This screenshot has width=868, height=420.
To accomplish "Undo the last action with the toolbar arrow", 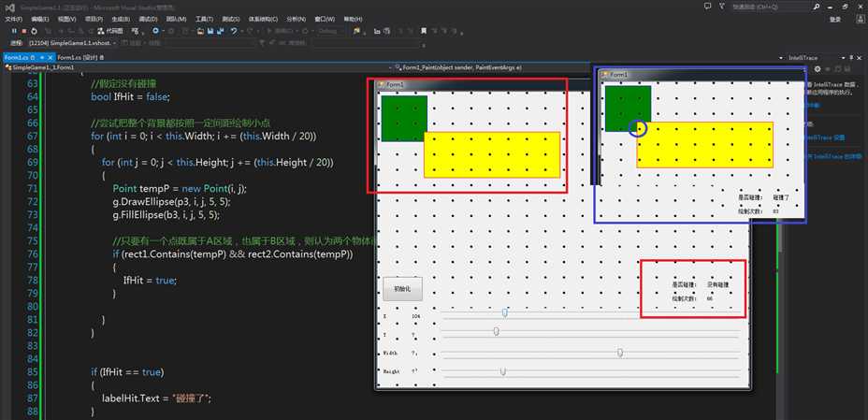I will [x=234, y=31].
